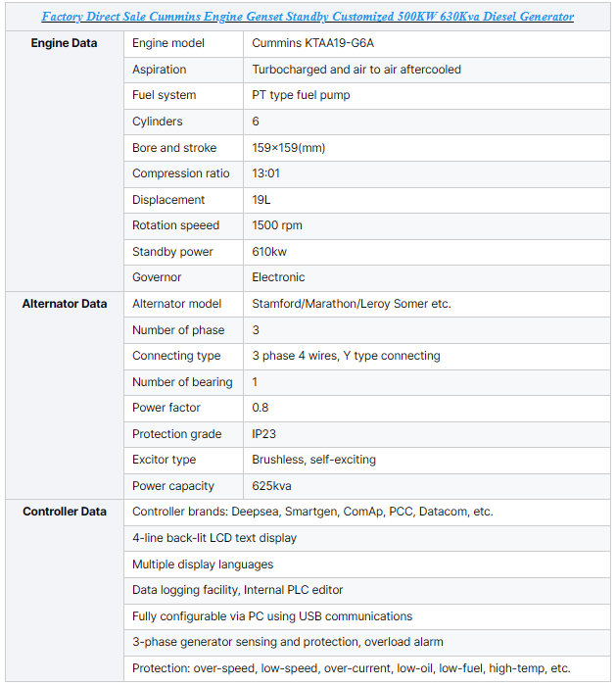616x686 pixels.
Task: Open the Factory Direct Sale Cummins generator link
Action: pyautogui.click(x=308, y=17)
